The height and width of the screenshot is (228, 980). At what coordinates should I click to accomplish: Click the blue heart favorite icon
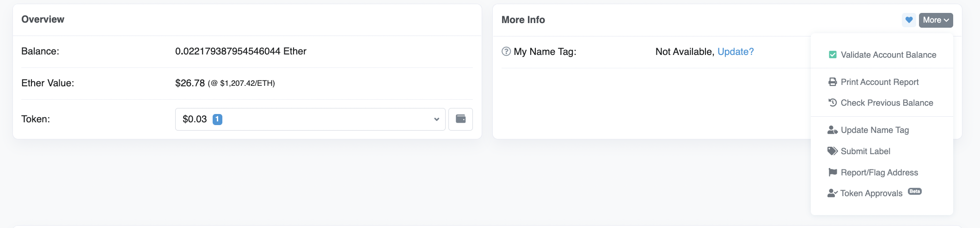tap(909, 20)
